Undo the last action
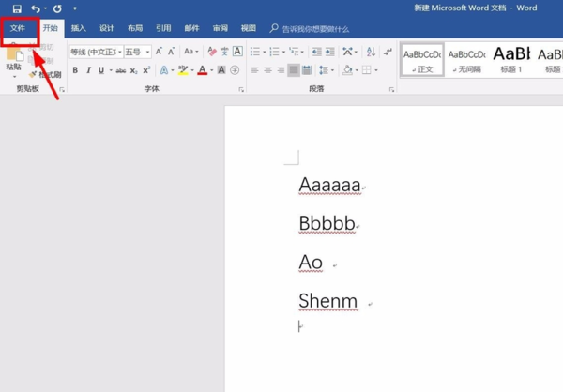Screen dimensions: 563x392 [36, 8]
